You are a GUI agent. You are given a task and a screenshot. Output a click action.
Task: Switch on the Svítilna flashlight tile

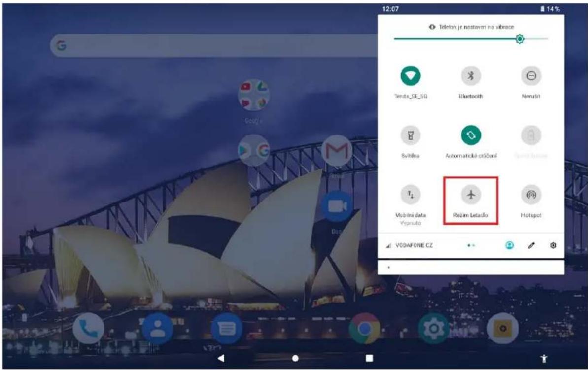point(411,135)
